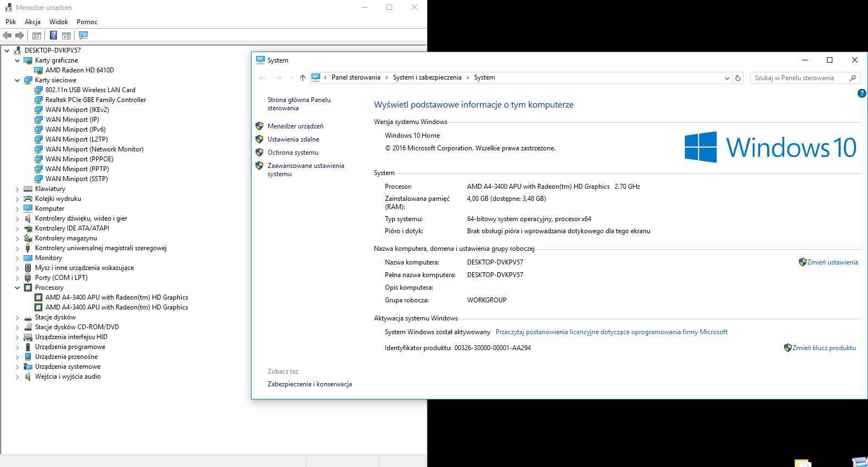The image size is (868, 467).
Task: Click Strona główna Panelu sterowania link
Action: 299,104
